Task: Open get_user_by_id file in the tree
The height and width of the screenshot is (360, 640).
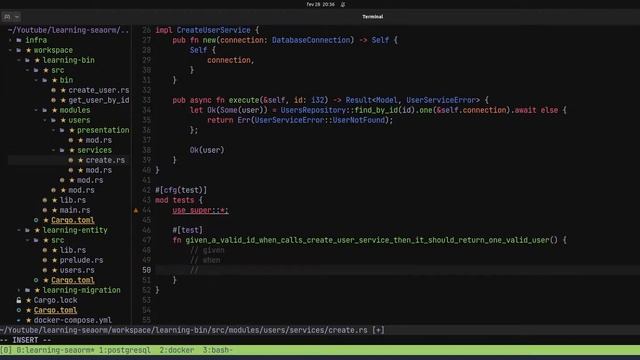Action: 99,100
